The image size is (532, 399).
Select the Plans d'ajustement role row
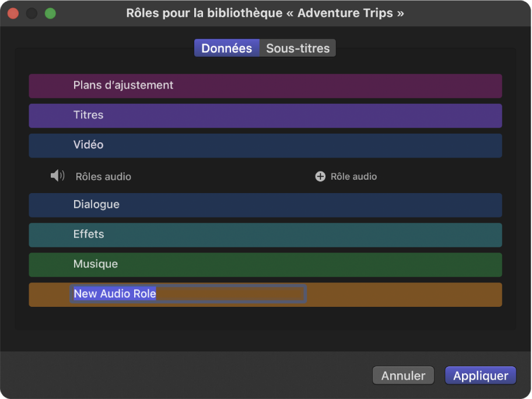pos(265,86)
